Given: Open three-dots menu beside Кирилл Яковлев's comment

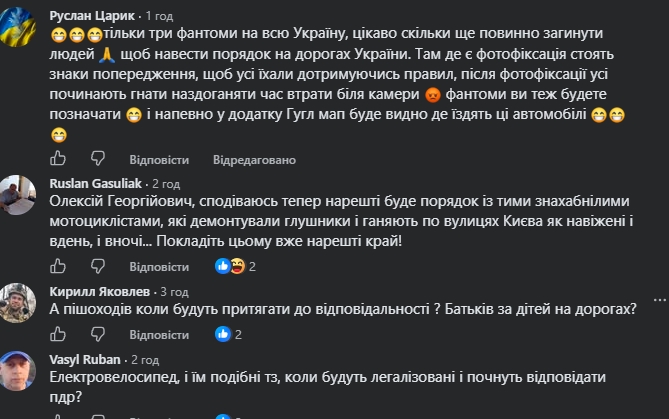Looking at the screenshot, I should [x=660, y=300].
